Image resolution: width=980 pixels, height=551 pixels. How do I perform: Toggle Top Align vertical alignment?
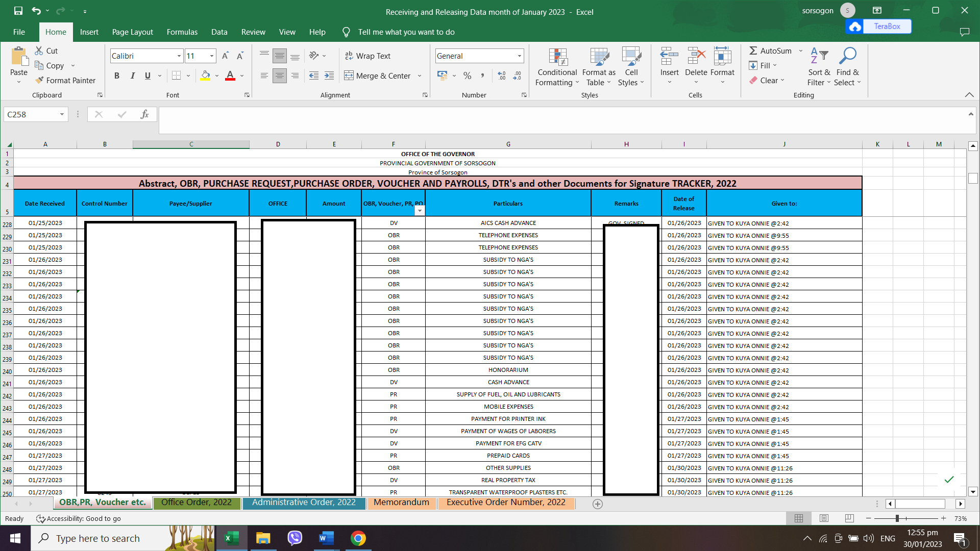(x=264, y=56)
